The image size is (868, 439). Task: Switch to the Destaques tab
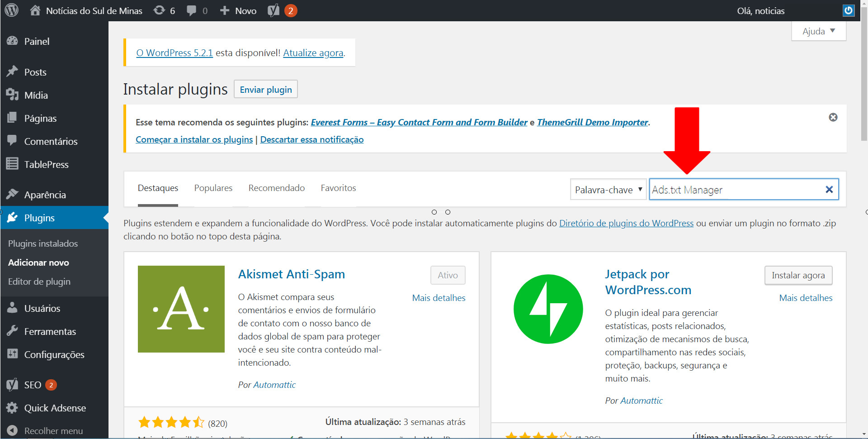pos(158,188)
